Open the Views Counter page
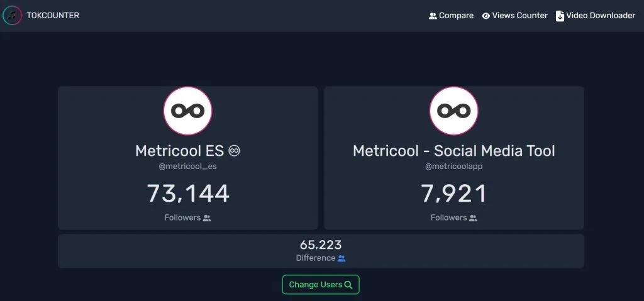Viewport: 644px width, 301px height. pyautogui.click(x=519, y=16)
